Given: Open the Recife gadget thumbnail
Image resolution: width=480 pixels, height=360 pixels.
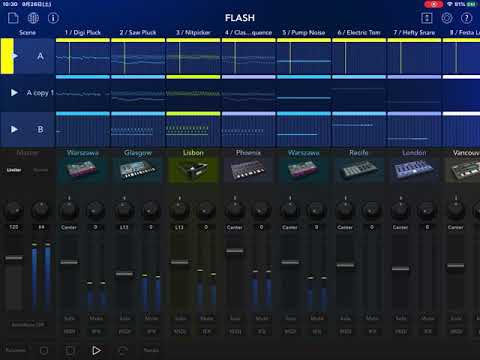Looking at the screenshot, I should tap(359, 170).
